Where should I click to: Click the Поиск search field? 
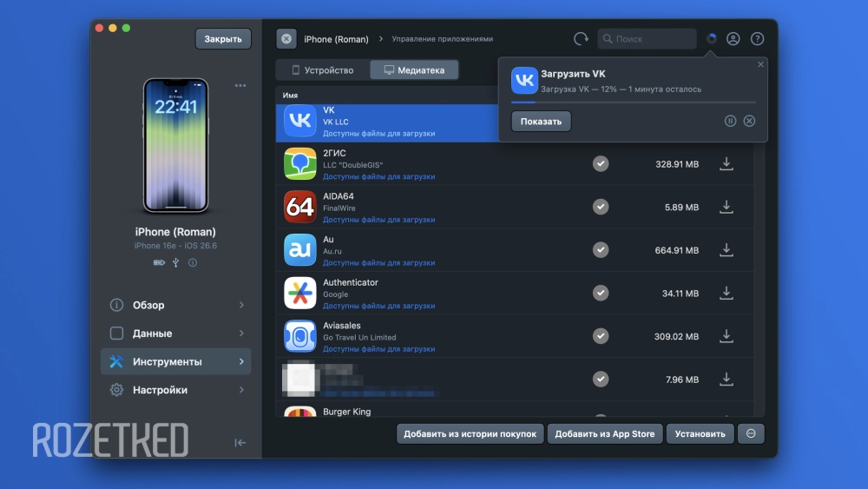(647, 39)
